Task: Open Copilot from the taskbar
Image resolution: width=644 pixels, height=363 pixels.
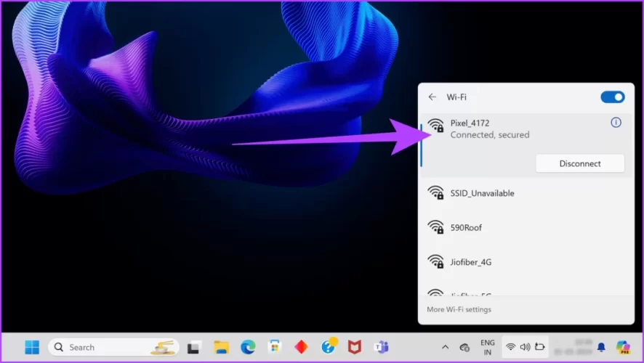Action: 623,348
